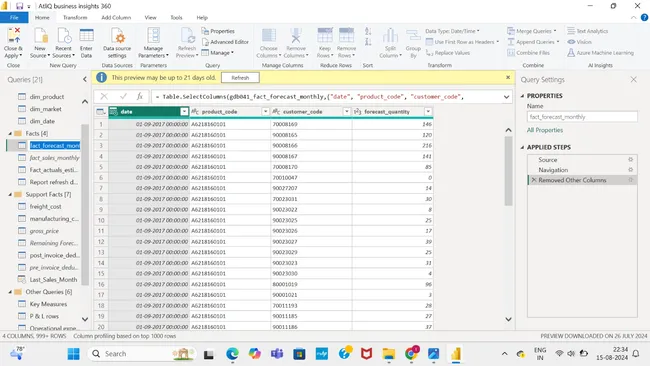Open customer_code column filter dropdown
The width and height of the screenshot is (650, 366).
point(347,111)
